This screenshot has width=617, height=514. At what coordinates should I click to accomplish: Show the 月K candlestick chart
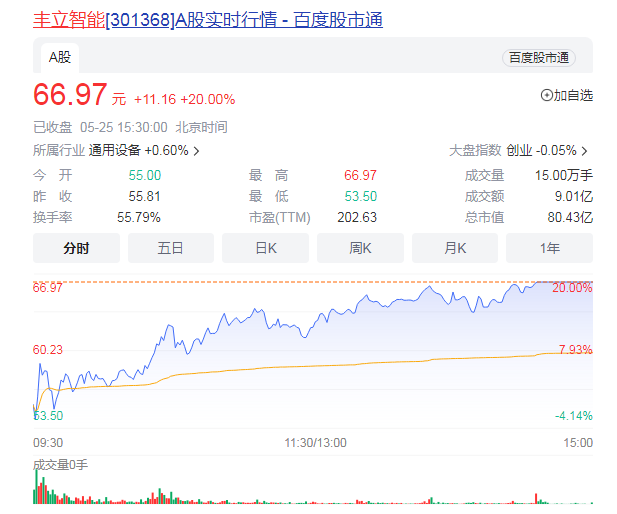[x=455, y=248]
